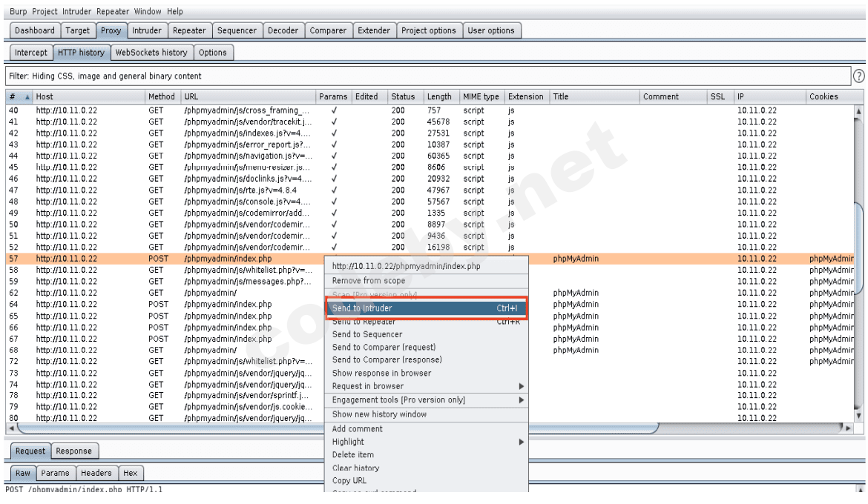Expand the Engagement tools submenu arrow
Viewport: 868px width, 504px height.
tap(521, 400)
